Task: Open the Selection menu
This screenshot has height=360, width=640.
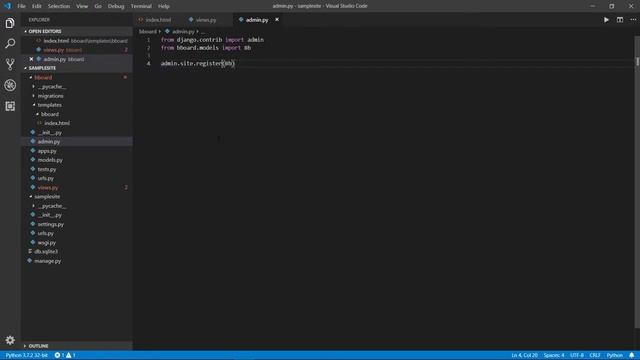Action: click(x=59, y=6)
